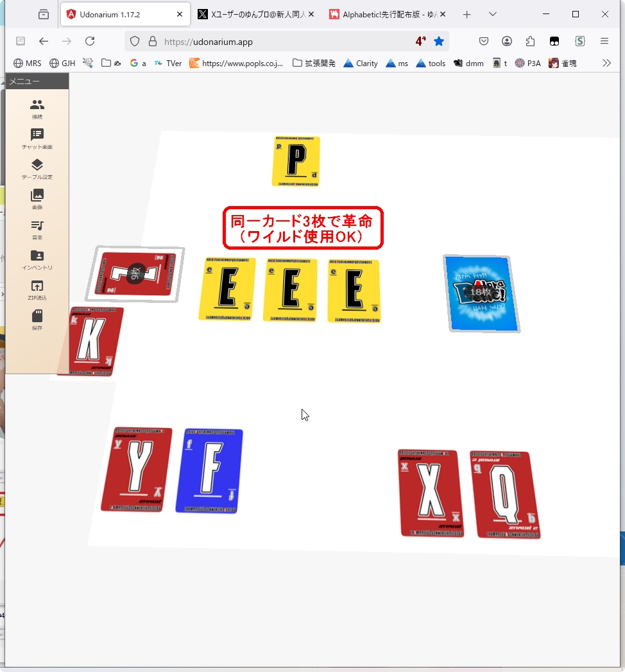The image size is (625, 672).
Task: Switch to the Xユーザーのゆんプロ tab
Action: tap(251, 15)
